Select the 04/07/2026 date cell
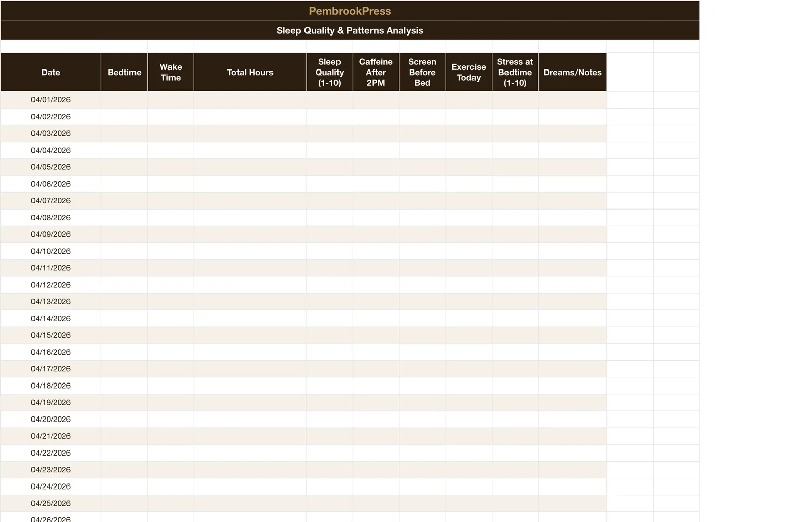The width and height of the screenshot is (812, 522). (x=51, y=200)
